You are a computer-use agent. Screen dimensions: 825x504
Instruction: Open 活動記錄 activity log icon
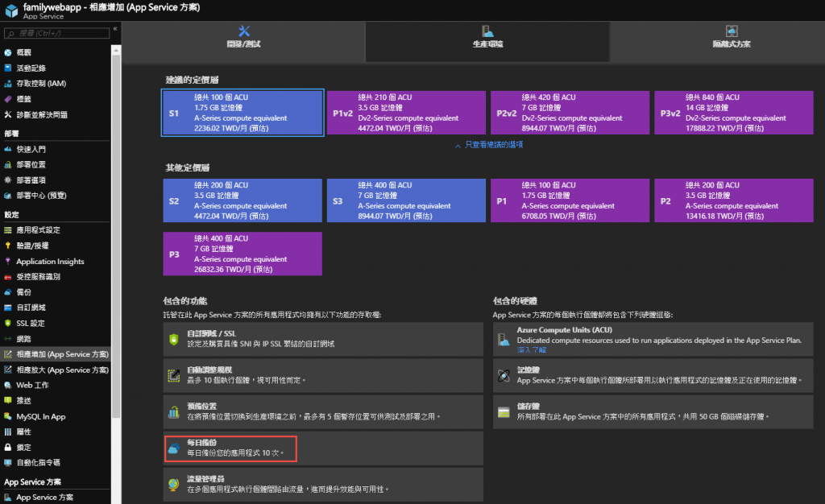8,68
